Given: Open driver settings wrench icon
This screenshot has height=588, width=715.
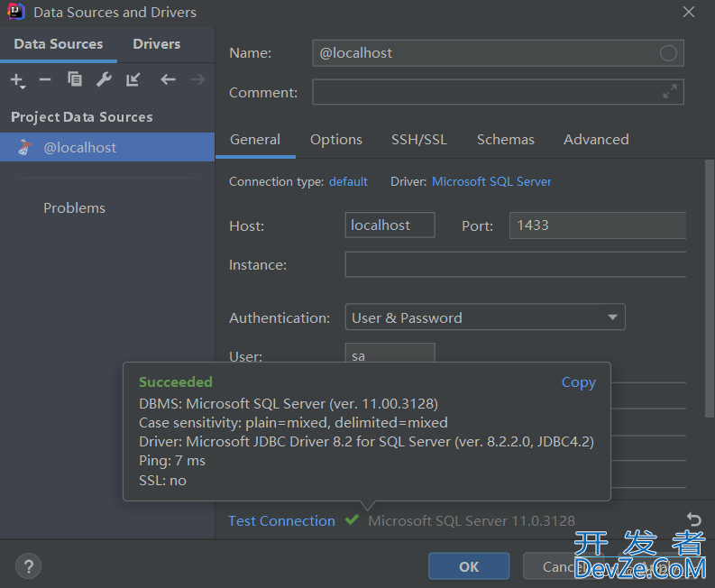Looking at the screenshot, I should click(104, 79).
